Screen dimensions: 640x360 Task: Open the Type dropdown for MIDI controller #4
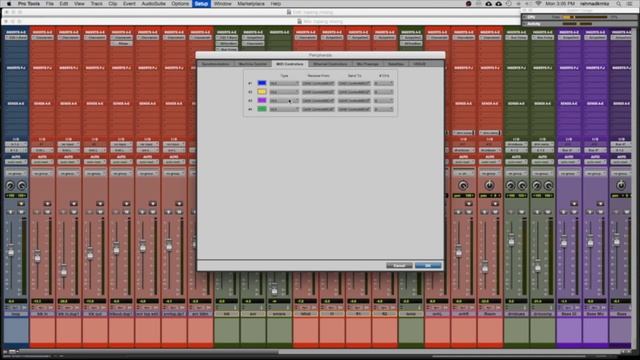tap(284, 109)
